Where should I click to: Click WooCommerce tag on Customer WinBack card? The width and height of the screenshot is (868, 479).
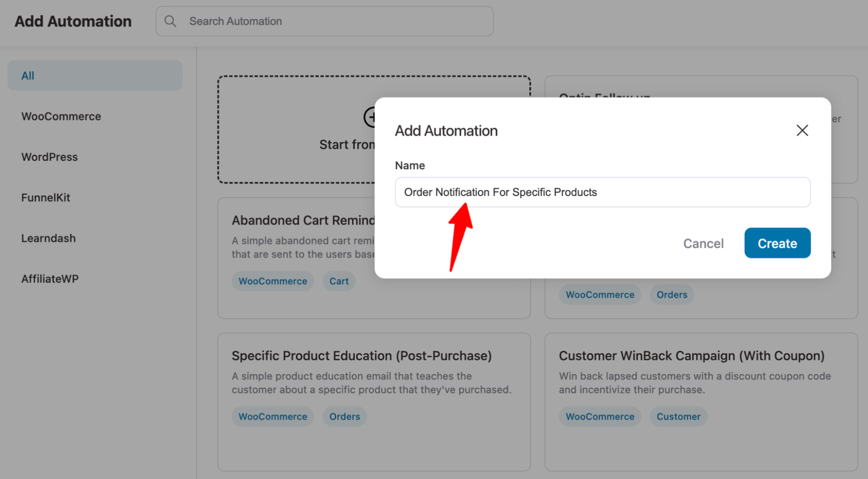(600, 416)
